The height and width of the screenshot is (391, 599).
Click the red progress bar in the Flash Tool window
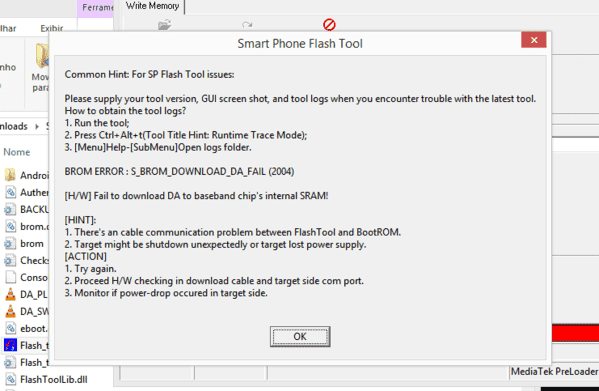click(x=576, y=333)
